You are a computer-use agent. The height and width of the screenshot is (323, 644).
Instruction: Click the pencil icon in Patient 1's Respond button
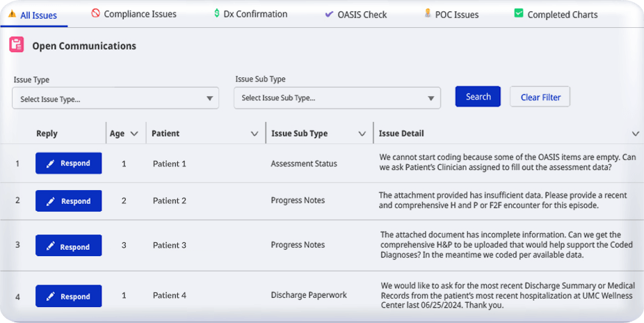51,164
